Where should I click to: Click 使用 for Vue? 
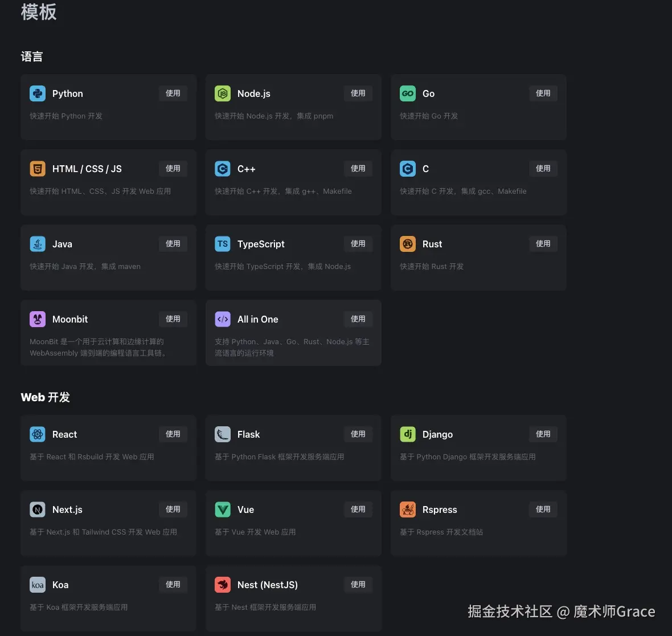pyautogui.click(x=358, y=509)
